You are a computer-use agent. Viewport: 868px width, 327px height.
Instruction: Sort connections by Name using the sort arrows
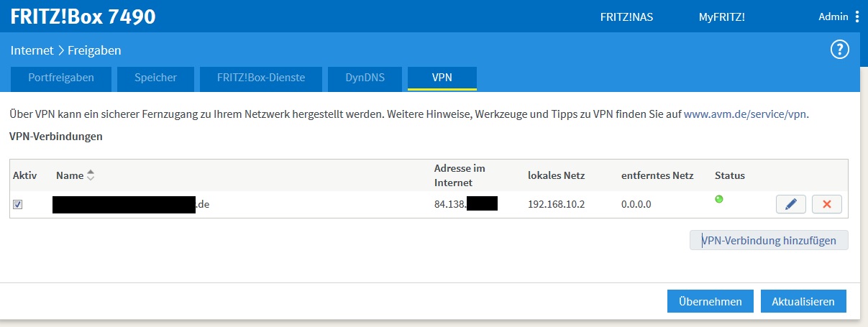click(91, 175)
